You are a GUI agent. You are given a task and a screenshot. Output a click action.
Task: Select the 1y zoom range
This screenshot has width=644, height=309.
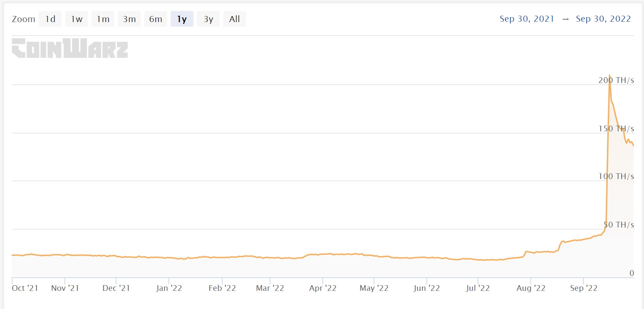tap(182, 19)
